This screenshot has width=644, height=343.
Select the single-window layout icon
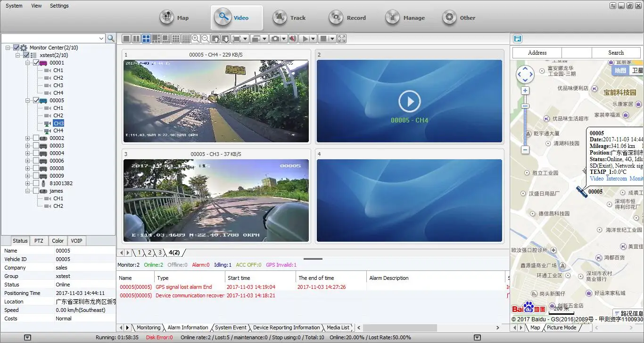coord(126,39)
